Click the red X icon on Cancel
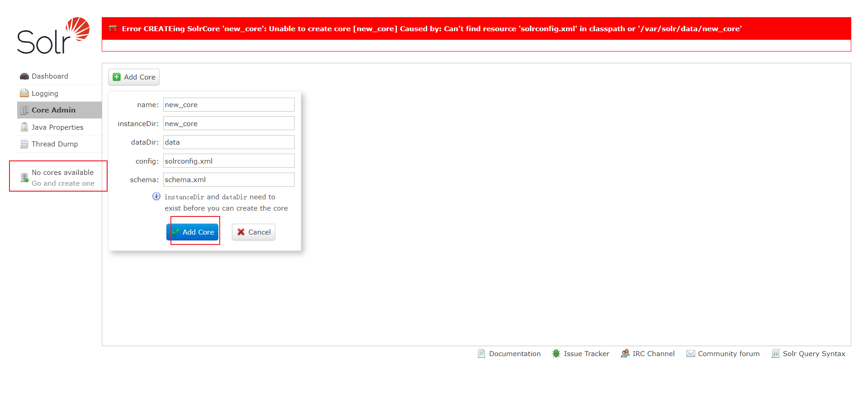The image size is (868, 404). pyautogui.click(x=241, y=232)
